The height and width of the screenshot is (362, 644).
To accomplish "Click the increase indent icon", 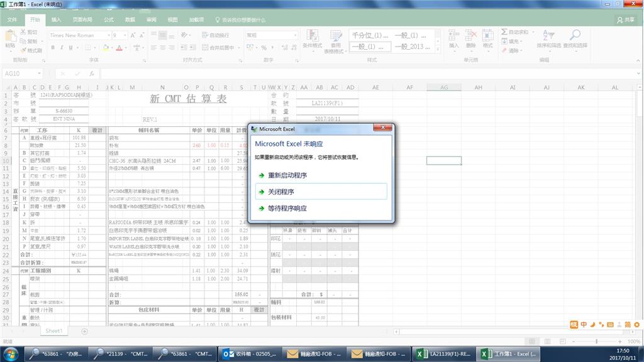I will 193,48.
